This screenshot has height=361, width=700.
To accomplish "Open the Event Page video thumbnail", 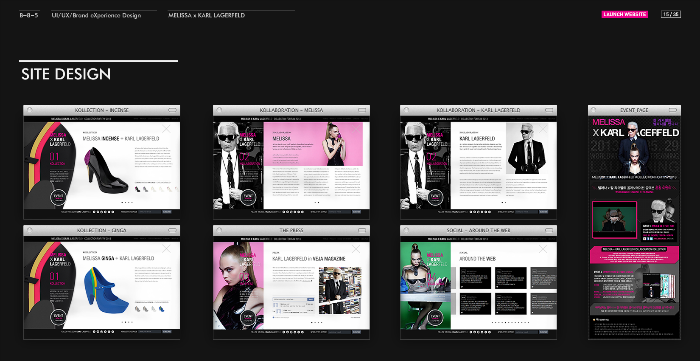I will point(614,220).
